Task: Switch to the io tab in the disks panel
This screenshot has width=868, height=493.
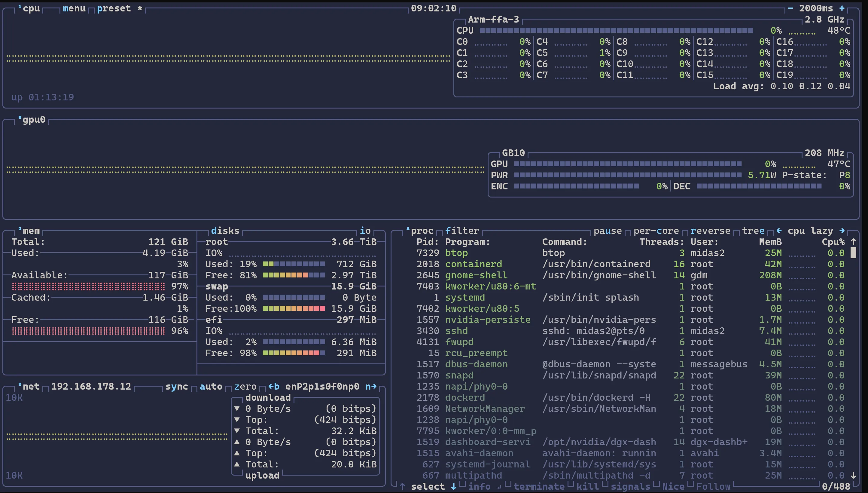Action: click(365, 231)
